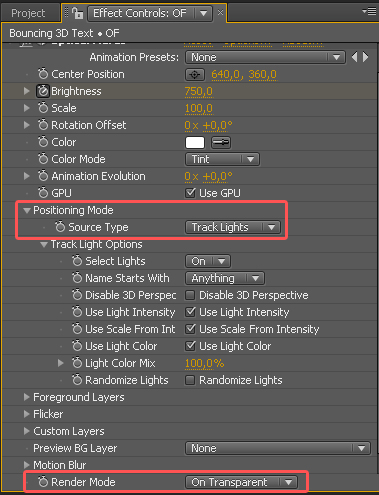Open the panel options menu icon
Viewport: 379px width, 495px height.
(x=369, y=12)
